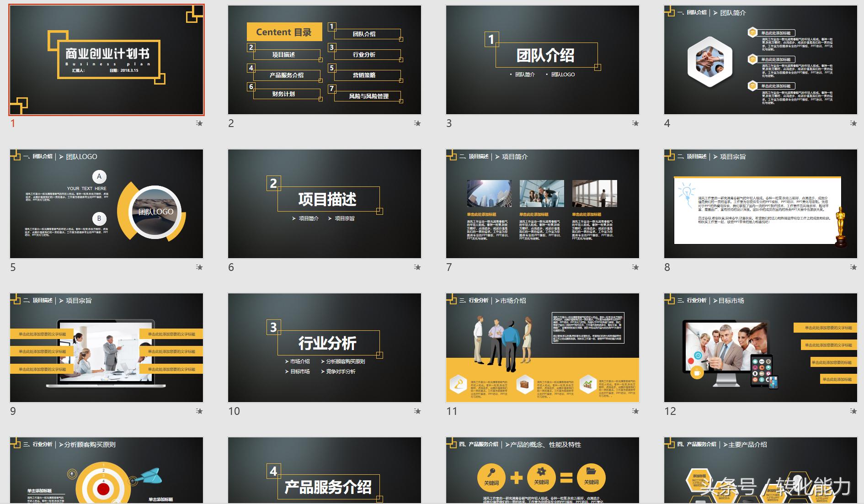Select the 项目宗旨 slide with trophy thumbnail
The width and height of the screenshot is (864, 504).
pos(761,204)
